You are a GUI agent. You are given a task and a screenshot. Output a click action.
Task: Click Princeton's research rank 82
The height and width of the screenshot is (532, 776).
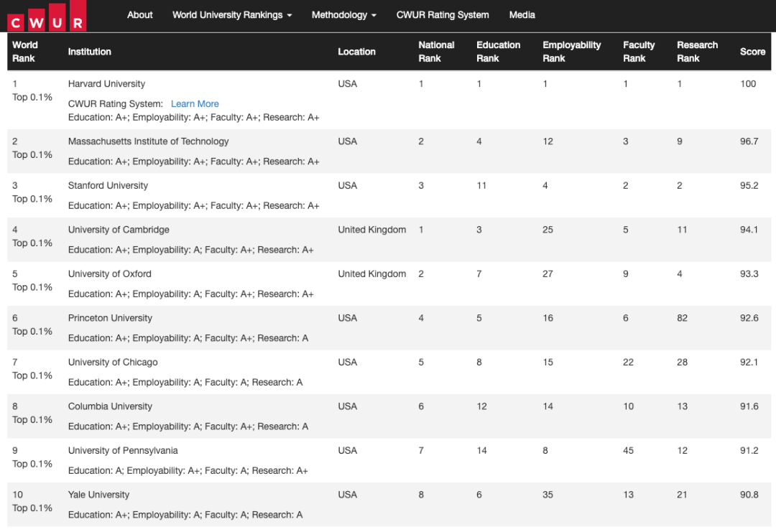[682, 318]
